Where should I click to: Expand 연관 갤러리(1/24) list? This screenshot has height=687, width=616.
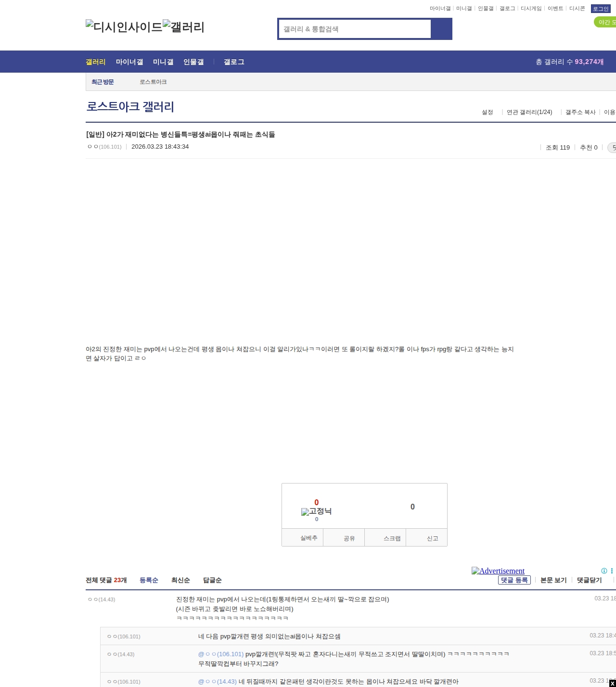tap(528, 112)
